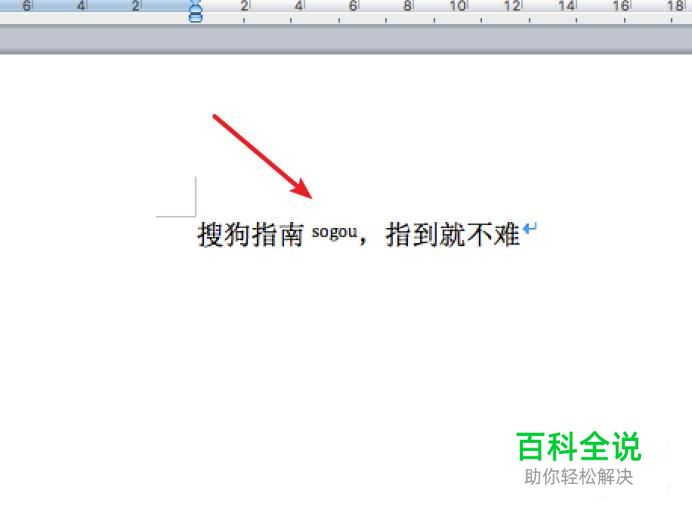The height and width of the screenshot is (521, 692).
Task: Click the ruler mark labeled 16
Action: coord(621,6)
